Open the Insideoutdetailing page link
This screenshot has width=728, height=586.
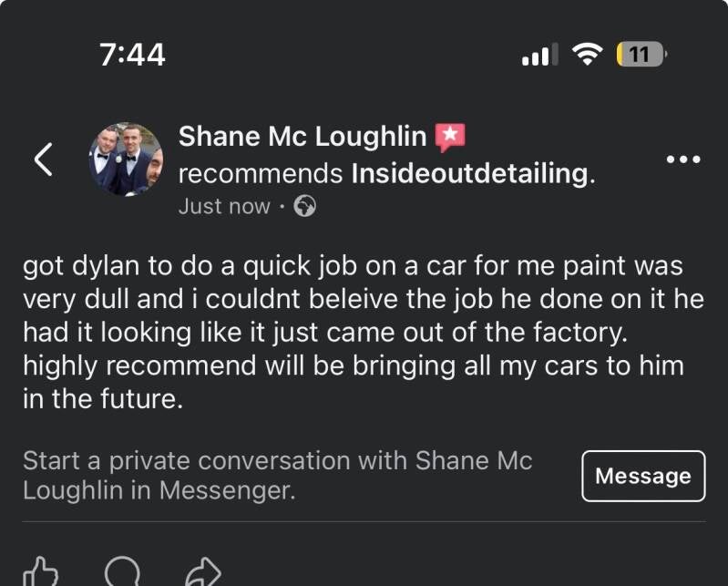472,172
